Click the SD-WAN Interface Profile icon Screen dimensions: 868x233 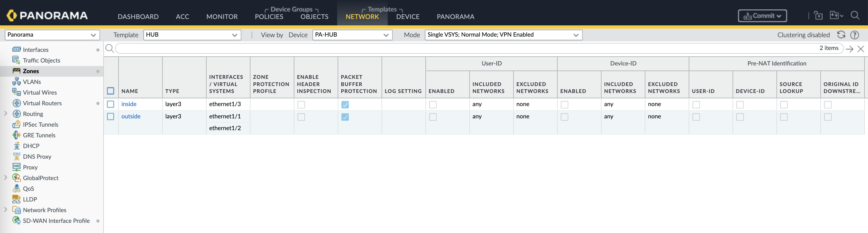16,220
